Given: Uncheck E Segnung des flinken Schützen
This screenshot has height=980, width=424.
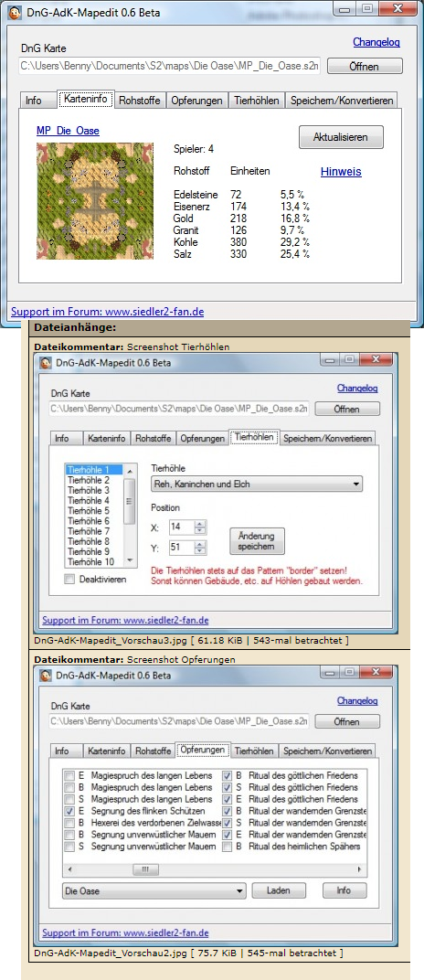Looking at the screenshot, I should 69,811.
